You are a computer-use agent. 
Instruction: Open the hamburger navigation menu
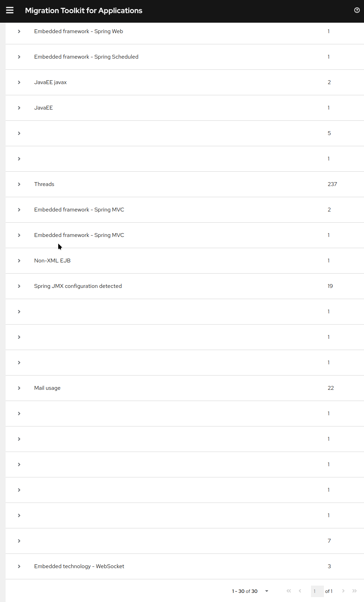coord(10,10)
